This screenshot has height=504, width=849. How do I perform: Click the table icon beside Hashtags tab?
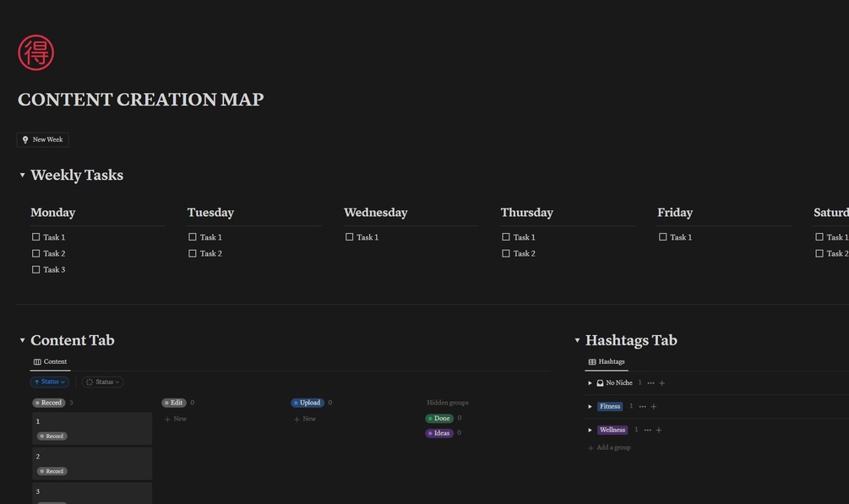click(592, 361)
